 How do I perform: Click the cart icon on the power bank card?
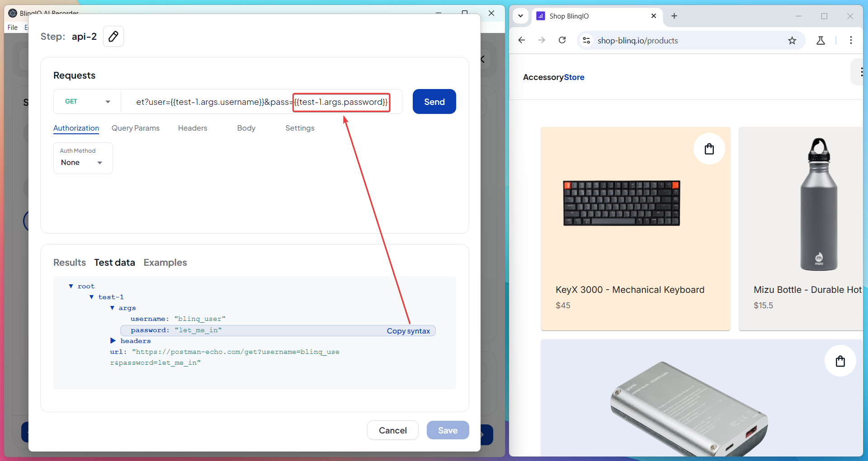840,361
